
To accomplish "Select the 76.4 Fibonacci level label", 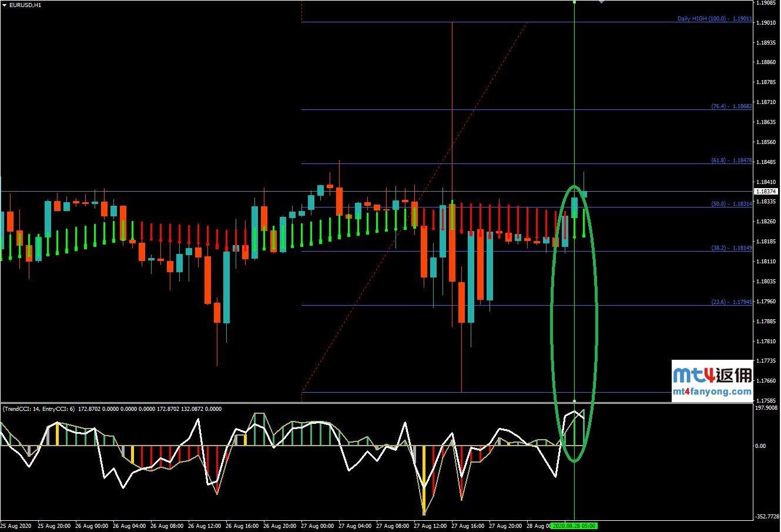I will pyautogui.click(x=731, y=106).
